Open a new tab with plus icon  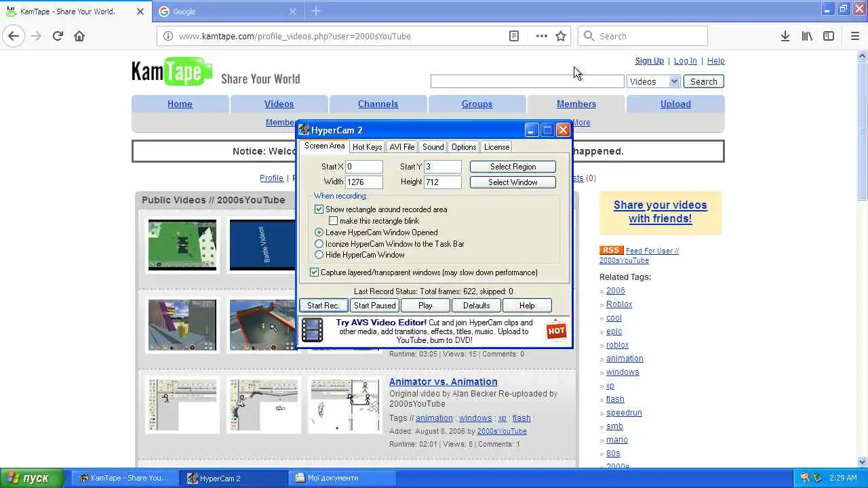click(316, 11)
